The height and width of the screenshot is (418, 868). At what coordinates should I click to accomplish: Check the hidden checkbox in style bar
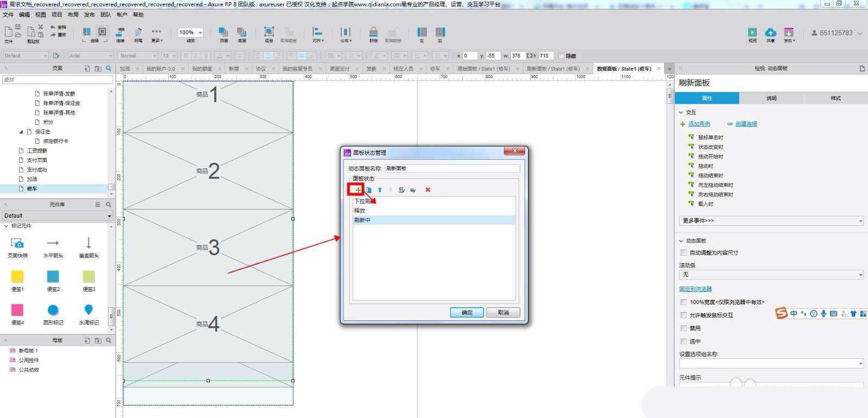[561, 56]
